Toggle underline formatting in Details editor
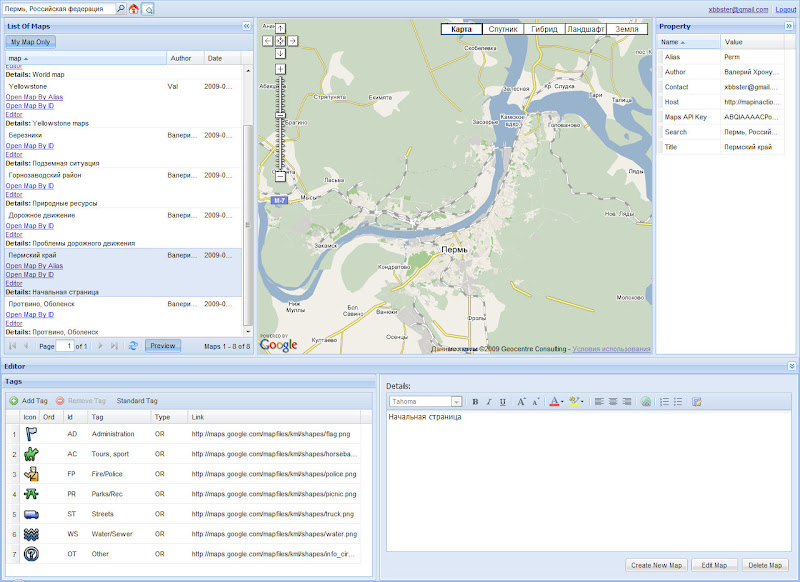Image resolution: width=800 pixels, height=582 pixels. [x=503, y=402]
